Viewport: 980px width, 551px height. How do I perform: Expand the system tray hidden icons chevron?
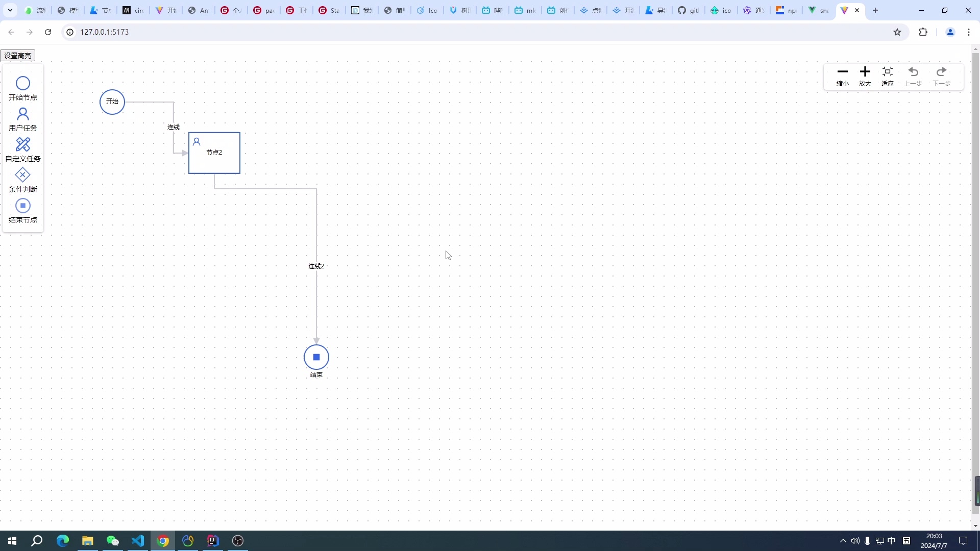point(843,541)
